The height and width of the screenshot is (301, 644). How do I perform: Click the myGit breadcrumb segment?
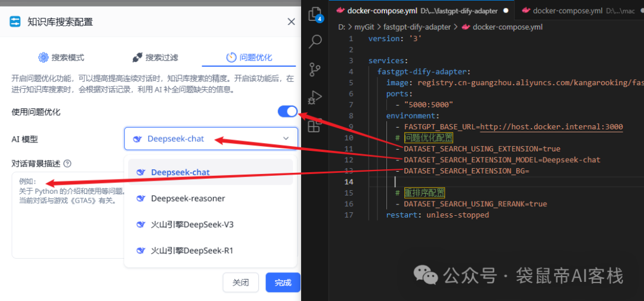coord(365,27)
